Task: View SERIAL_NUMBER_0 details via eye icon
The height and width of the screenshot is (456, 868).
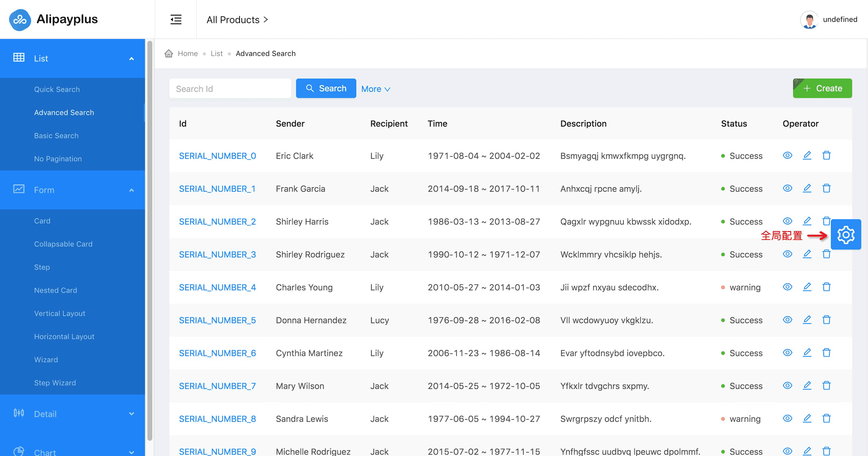Action: (787, 156)
